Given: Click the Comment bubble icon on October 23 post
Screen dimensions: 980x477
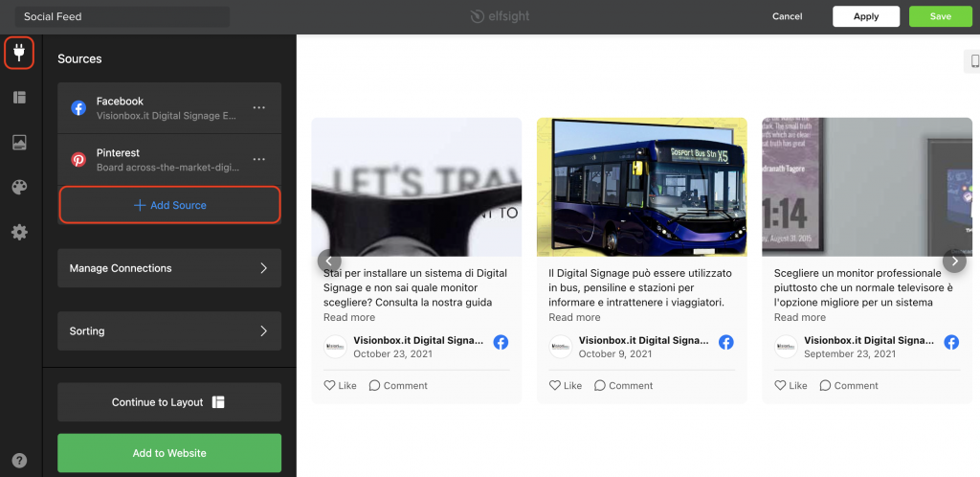Looking at the screenshot, I should coord(374,386).
